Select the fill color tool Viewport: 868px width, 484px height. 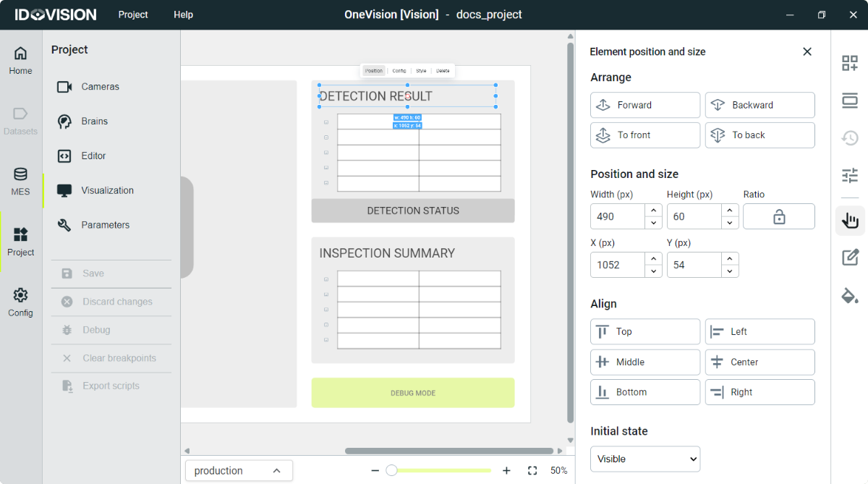click(850, 296)
